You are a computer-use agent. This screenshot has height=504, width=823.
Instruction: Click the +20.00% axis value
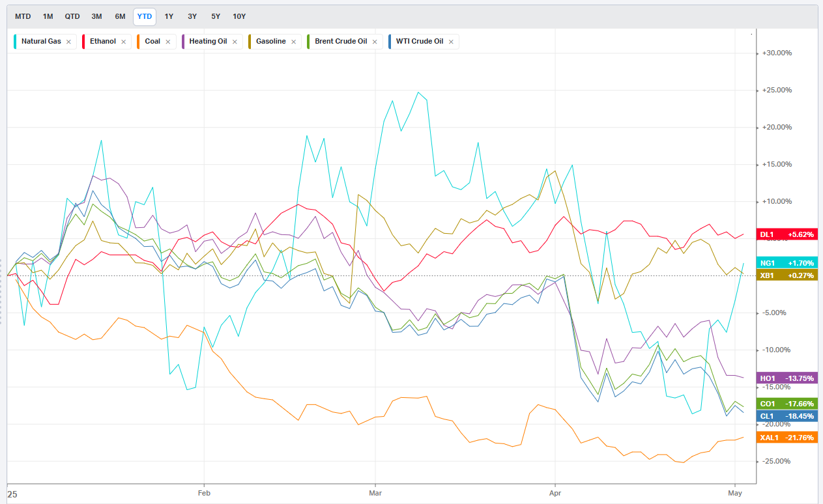pyautogui.click(x=777, y=128)
